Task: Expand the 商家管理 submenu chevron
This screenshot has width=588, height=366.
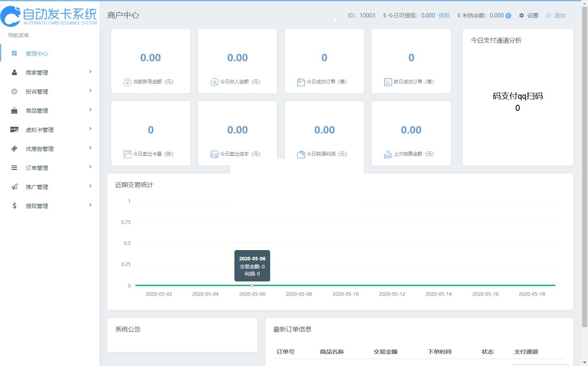Action: click(90, 72)
